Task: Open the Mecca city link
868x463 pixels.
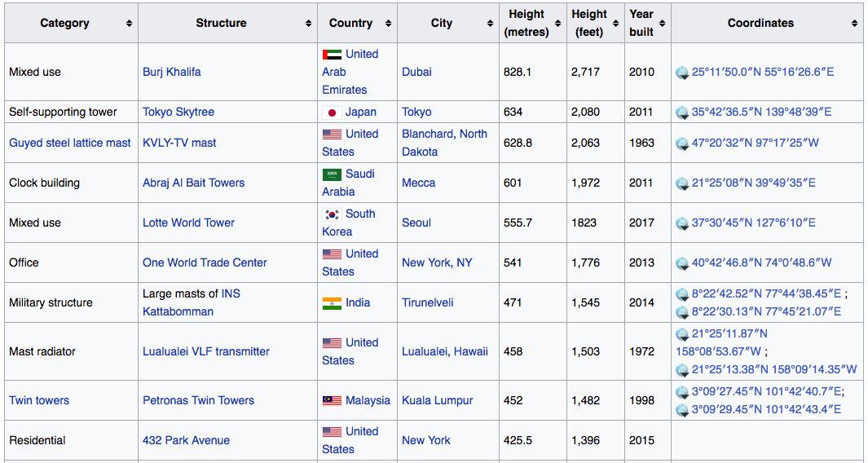Action: click(x=418, y=183)
